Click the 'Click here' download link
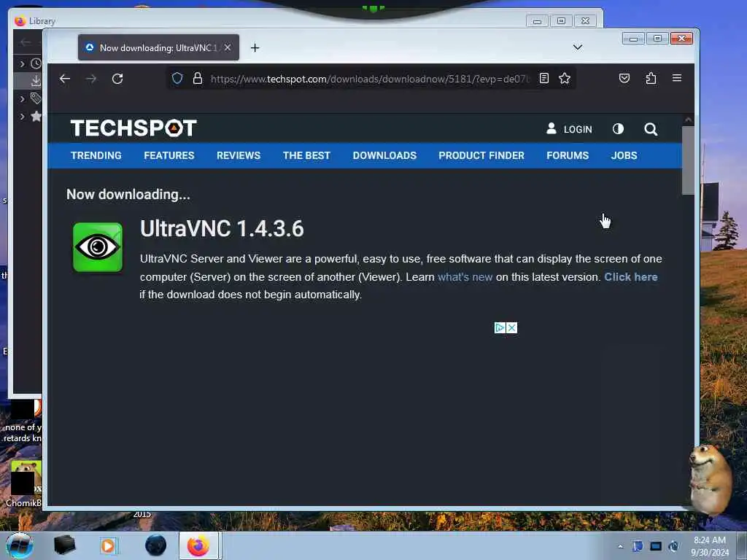Screen dimensions: 747x560 (x=631, y=277)
